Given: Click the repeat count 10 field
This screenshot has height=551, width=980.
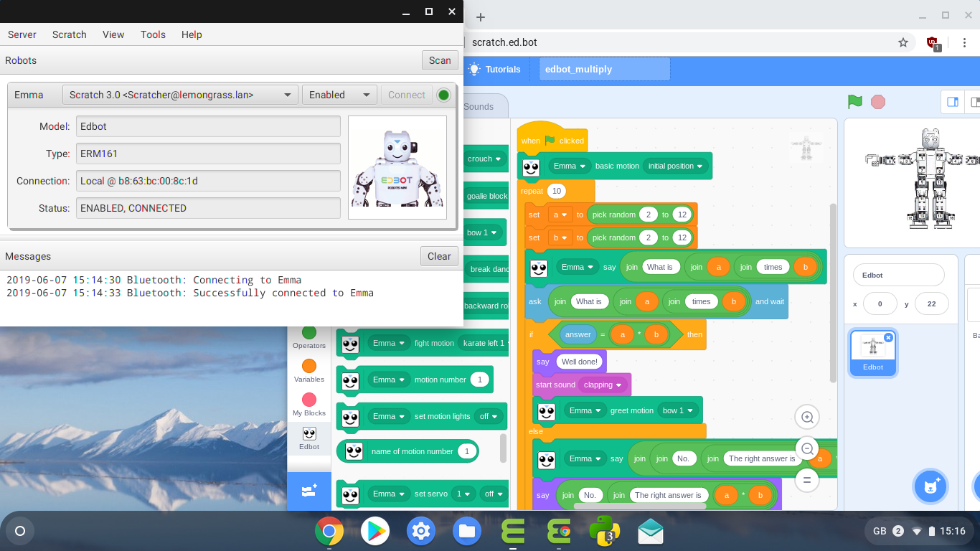Looking at the screenshot, I should (x=556, y=191).
